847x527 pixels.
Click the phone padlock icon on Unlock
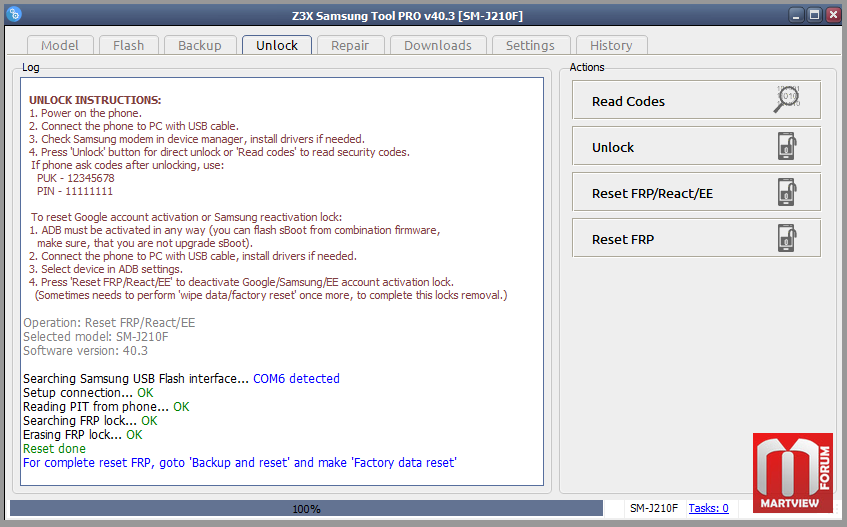coord(787,146)
